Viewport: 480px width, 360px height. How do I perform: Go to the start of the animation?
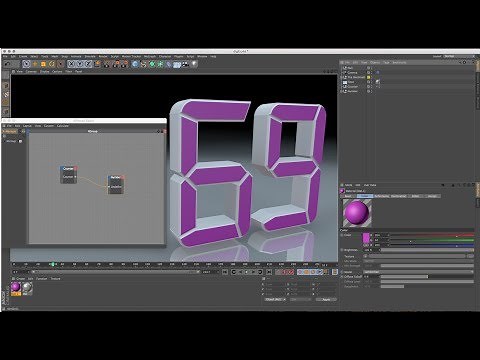[x=225, y=272]
